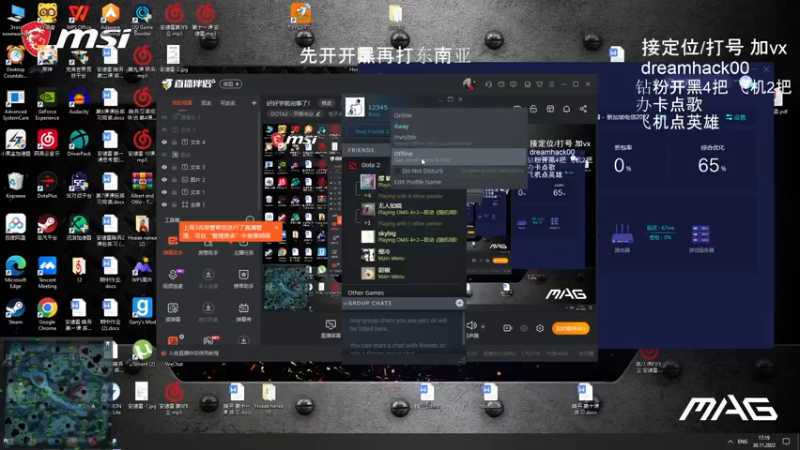Click the bell notification icon in streaming app
The height and width of the screenshot is (450, 800).
[x=566, y=109]
